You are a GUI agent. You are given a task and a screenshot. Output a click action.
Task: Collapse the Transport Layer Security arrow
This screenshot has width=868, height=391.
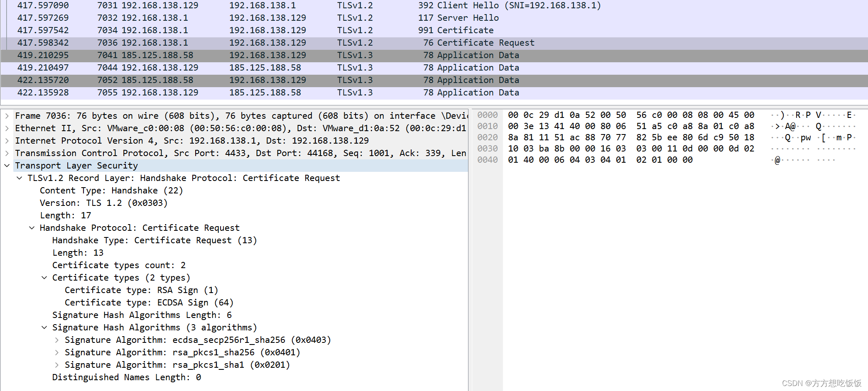(7, 166)
